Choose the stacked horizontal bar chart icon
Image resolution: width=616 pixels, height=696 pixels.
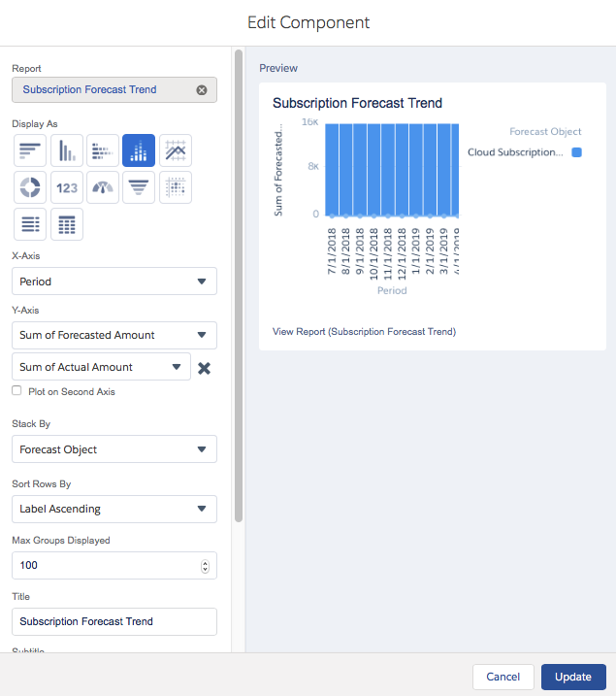pos(102,150)
